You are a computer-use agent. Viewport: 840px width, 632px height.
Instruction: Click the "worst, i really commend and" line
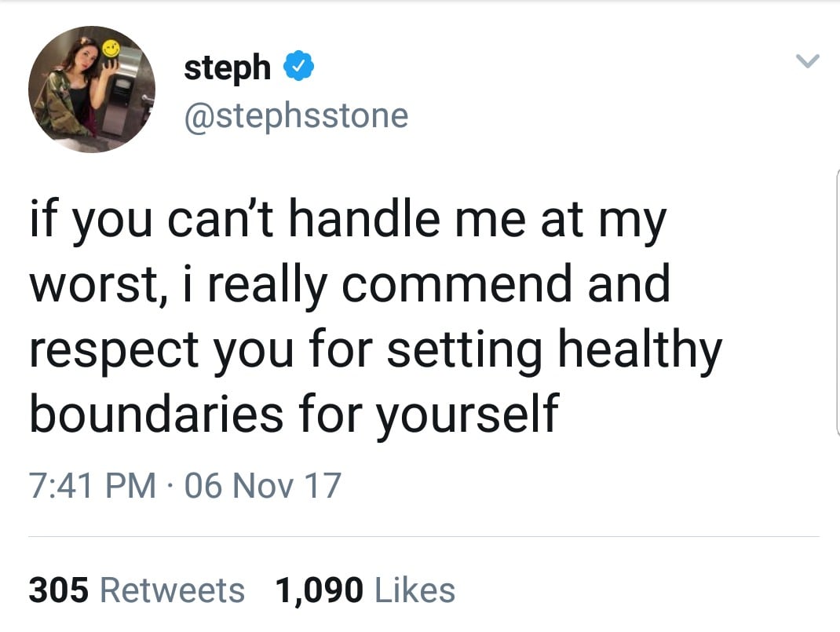point(350,284)
